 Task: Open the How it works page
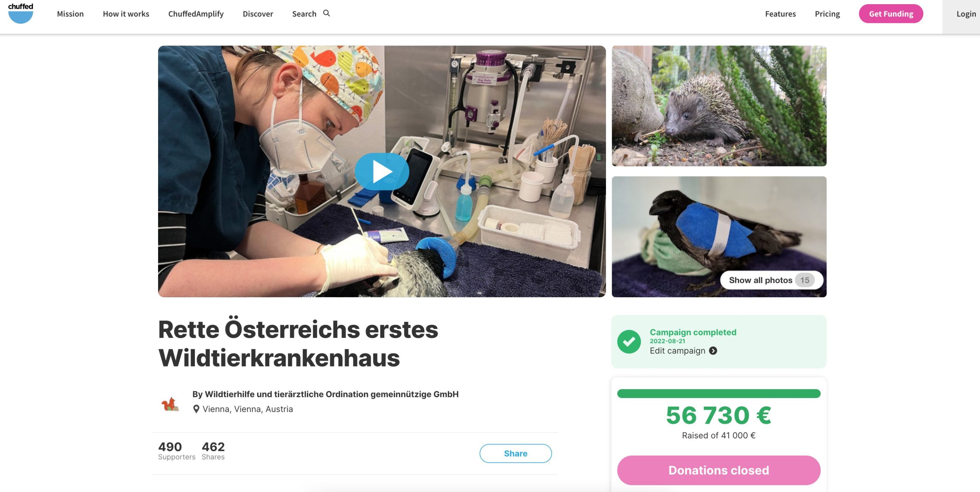click(126, 14)
